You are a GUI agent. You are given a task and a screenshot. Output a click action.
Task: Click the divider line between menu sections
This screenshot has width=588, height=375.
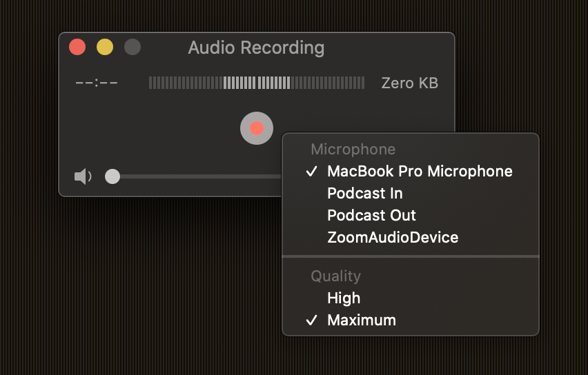click(411, 256)
